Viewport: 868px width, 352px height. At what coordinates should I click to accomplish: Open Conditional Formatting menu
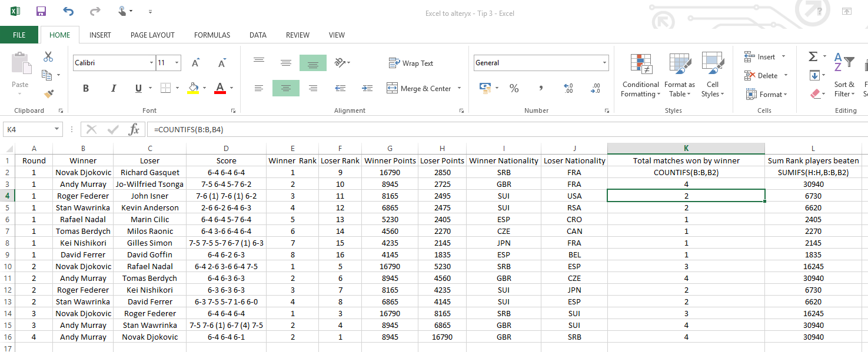point(641,76)
